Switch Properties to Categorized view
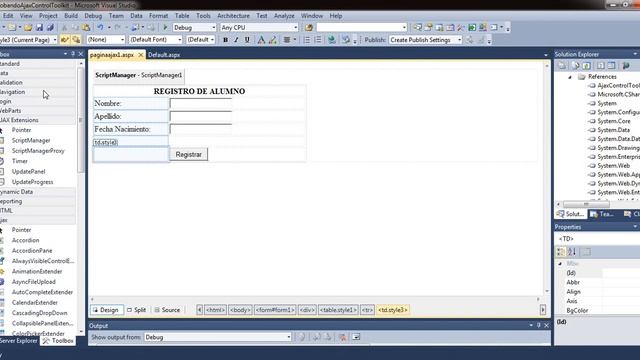The width and height of the screenshot is (640, 360). pos(561,252)
